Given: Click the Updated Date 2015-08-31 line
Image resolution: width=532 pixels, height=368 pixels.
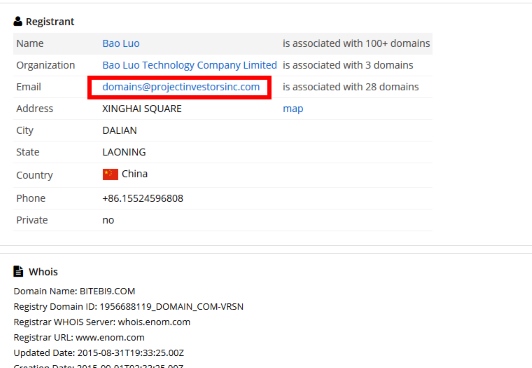Looking at the screenshot, I should 99,353.
